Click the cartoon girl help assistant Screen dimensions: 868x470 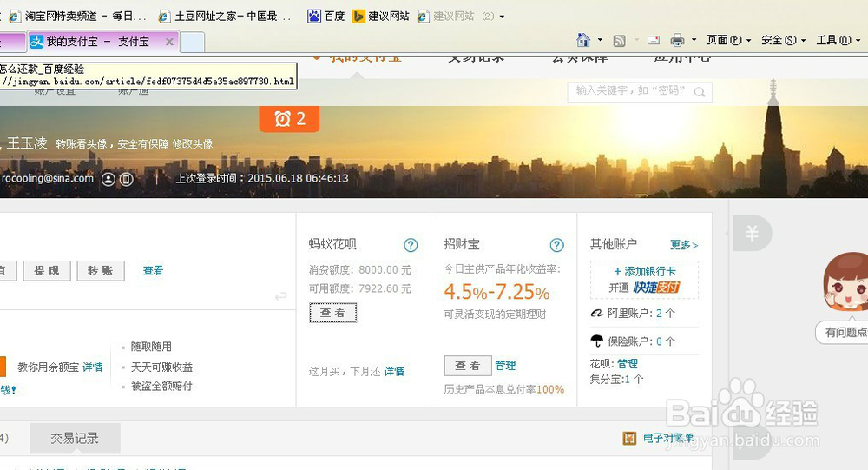coord(845,281)
